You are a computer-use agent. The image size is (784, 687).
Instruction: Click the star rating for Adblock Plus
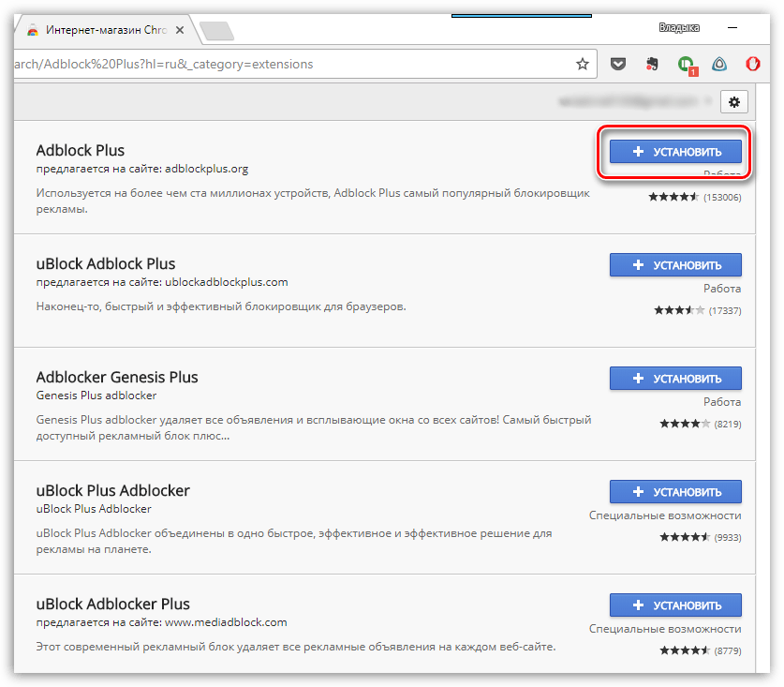click(x=675, y=197)
